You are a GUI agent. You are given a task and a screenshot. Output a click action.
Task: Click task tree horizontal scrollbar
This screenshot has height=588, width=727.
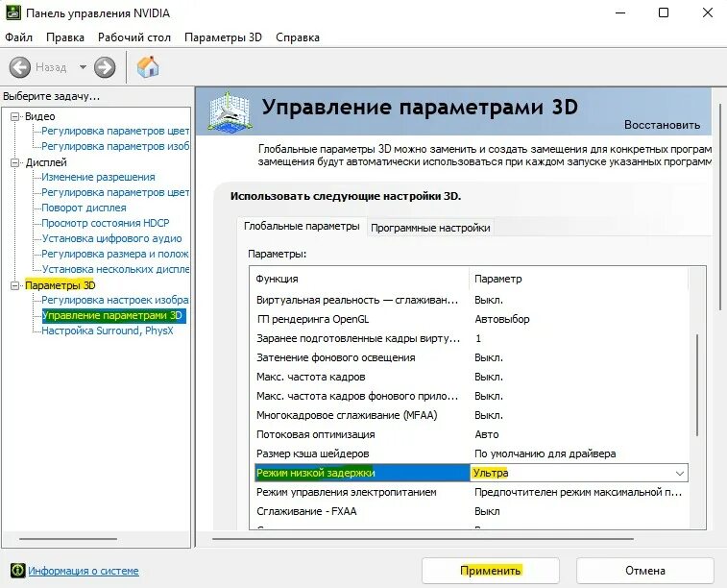pyautogui.click(x=68, y=539)
